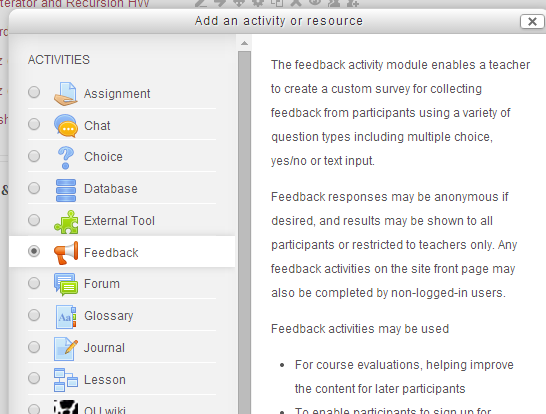Click the External Tool puzzle piece icon
Image resolution: width=546 pixels, height=414 pixels.
click(65, 221)
